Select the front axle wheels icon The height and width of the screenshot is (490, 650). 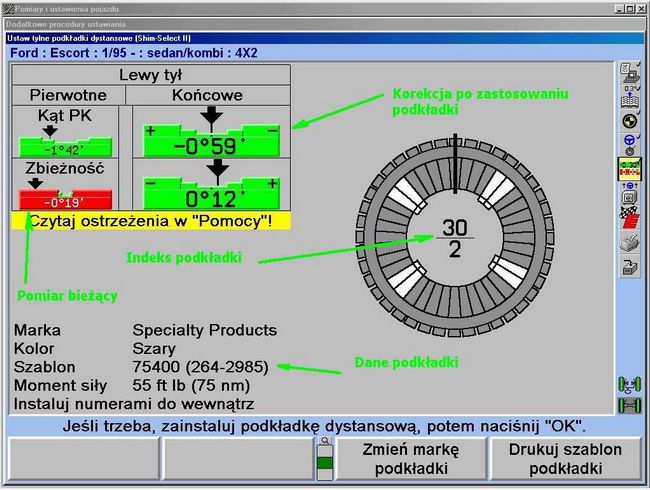[x=631, y=383]
